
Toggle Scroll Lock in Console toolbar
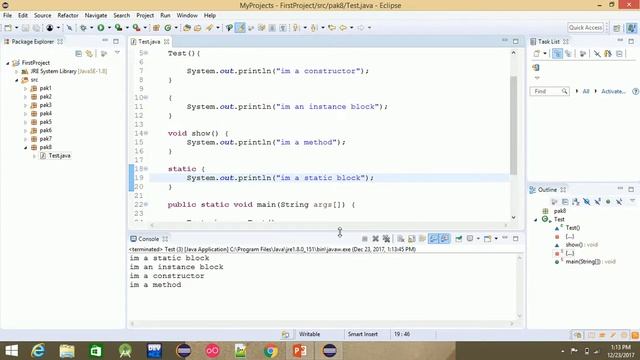coord(411,239)
